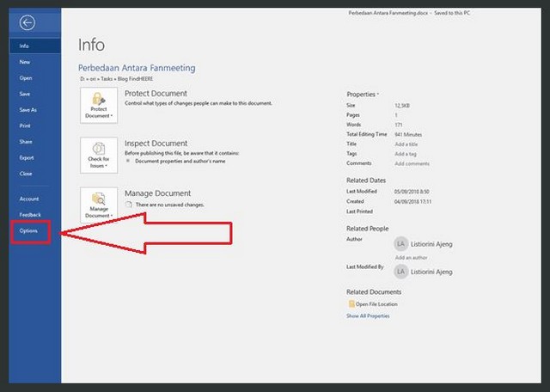Click Add a tag property field
This screenshot has height=392, width=550.
(x=406, y=153)
